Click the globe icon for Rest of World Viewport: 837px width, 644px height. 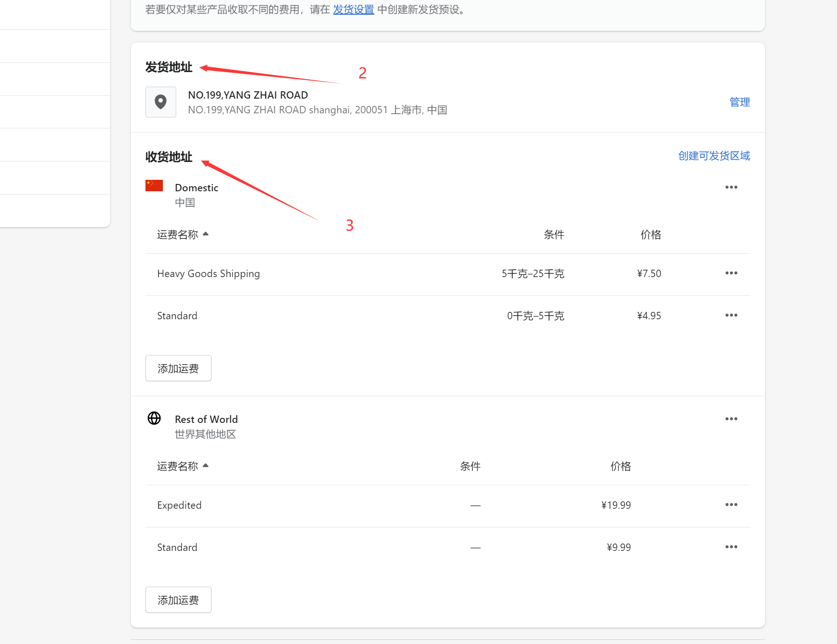(154, 418)
